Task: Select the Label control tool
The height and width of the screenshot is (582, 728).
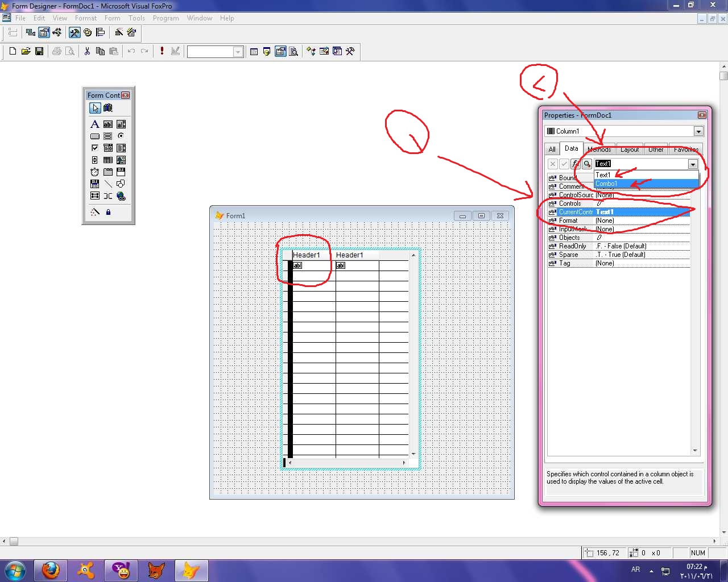Action: [x=95, y=124]
